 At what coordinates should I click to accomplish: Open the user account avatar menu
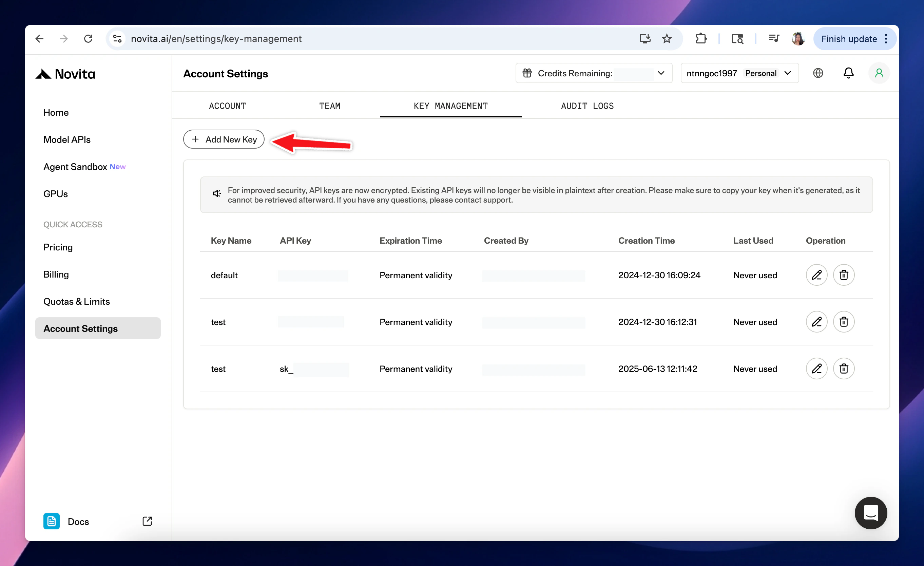(x=879, y=73)
